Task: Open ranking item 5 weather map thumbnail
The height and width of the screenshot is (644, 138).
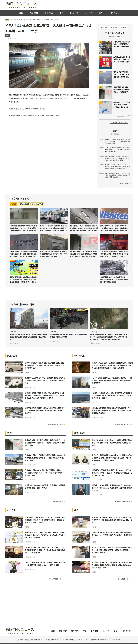Action: [106, 108]
